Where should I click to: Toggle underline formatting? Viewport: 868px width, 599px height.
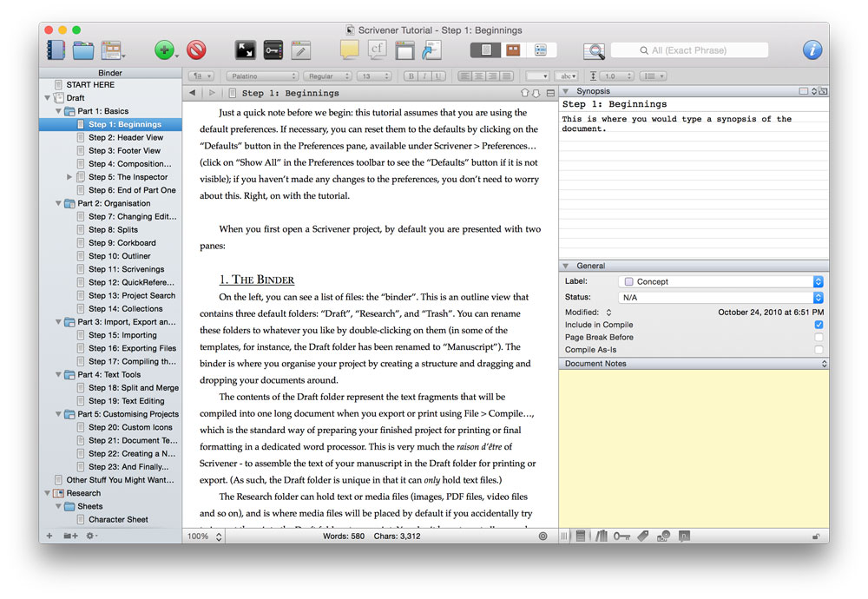pyautogui.click(x=438, y=76)
